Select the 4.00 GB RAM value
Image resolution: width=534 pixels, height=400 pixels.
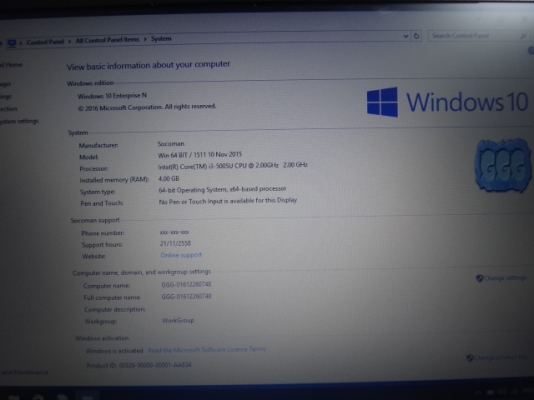click(169, 179)
